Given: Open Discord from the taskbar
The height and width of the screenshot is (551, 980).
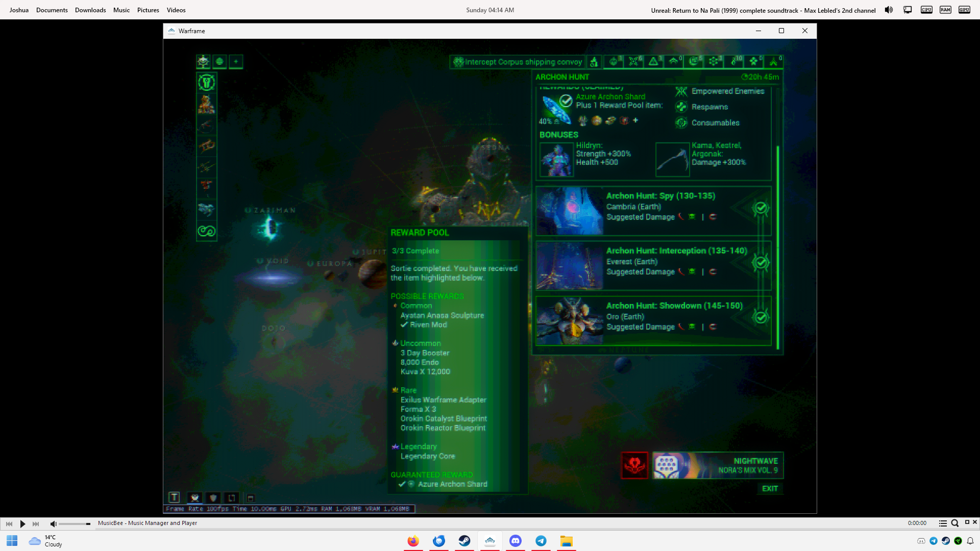Looking at the screenshot, I should 516,541.
